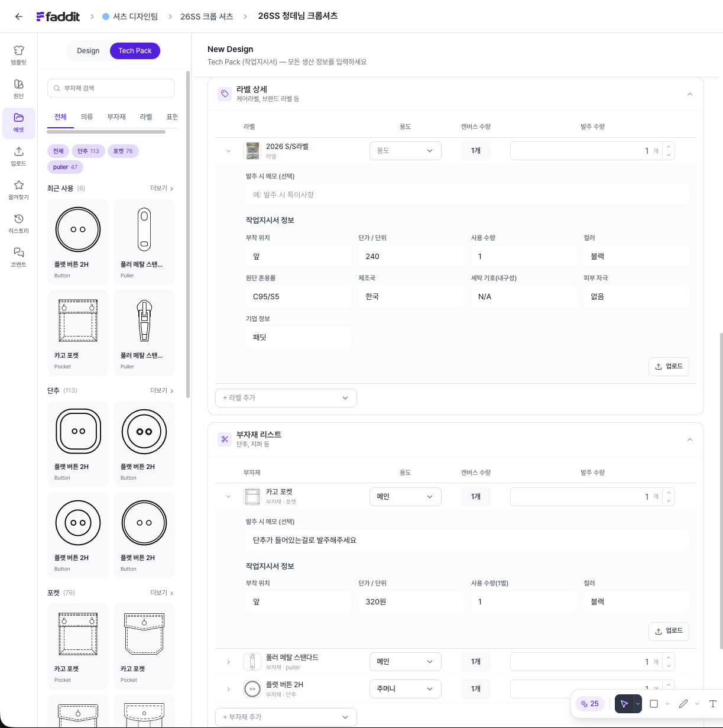Viewport: 723px width, 728px height.
Task: Switch to the Design toggle
Action: pyautogui.click(x=88, y=51)
